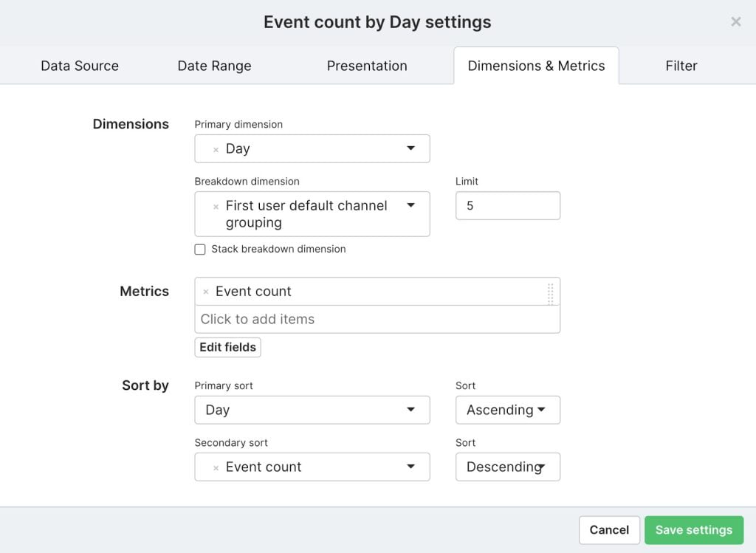Save settings with the green button
This screenshot has height=553, width=756.
pyautogui.click(x=694, y=530)
